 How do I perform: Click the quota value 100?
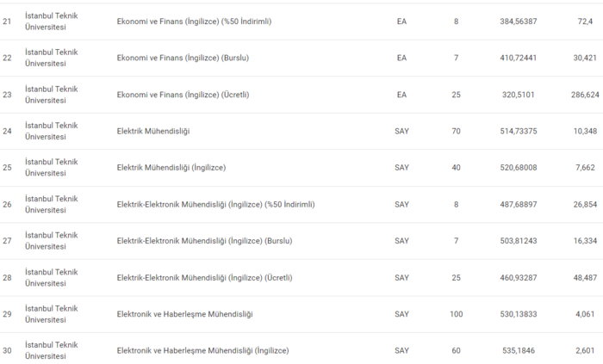coord(456,314)
